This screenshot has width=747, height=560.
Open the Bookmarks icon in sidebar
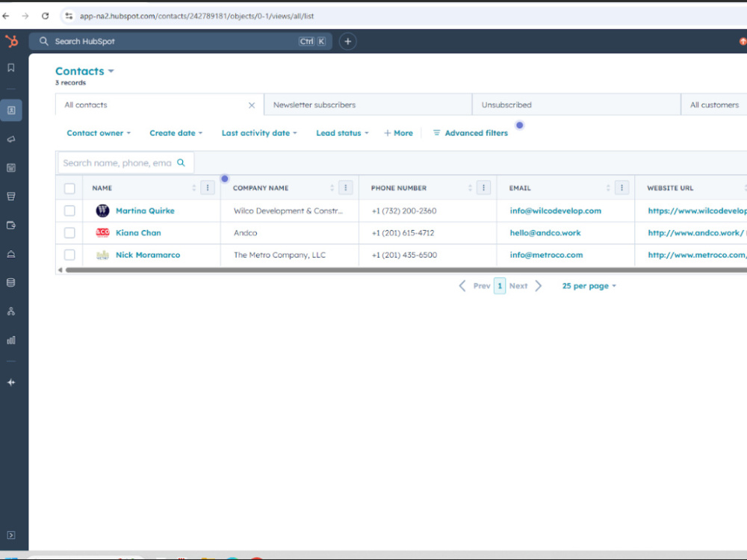point(11,68)
